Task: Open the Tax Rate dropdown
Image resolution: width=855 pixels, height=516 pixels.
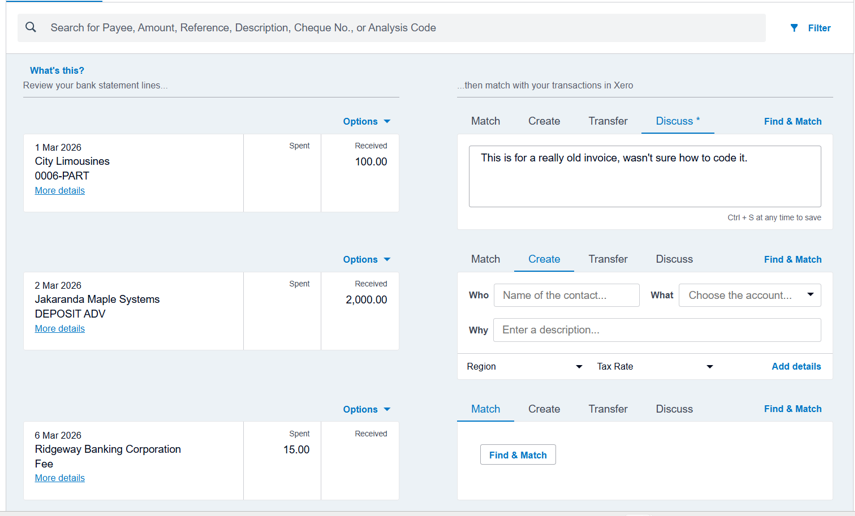Action: click(x=654, y=367)
